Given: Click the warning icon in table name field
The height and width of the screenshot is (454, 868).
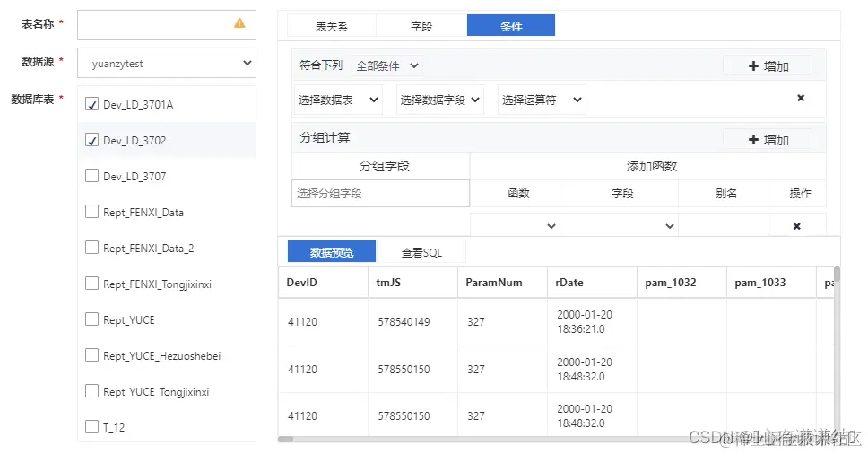Looking at the screenshot, I should (239, 23).
